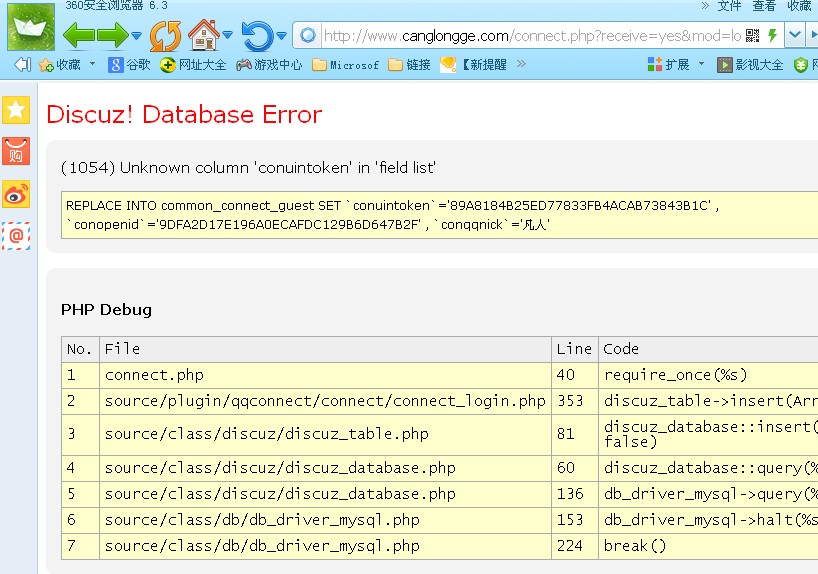Expand the navigation history dropdown arrow
818x574 pixels.
coord(136,37)
